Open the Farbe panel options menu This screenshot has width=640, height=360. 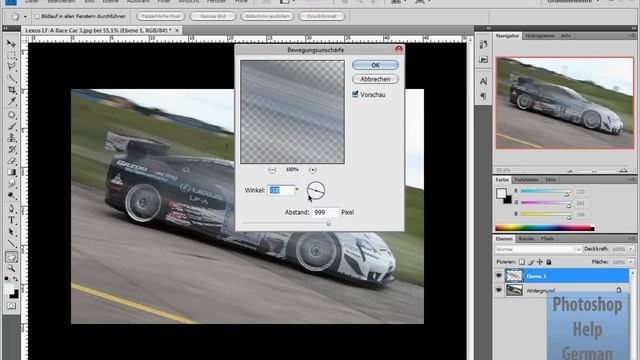[x=632, y=180]
